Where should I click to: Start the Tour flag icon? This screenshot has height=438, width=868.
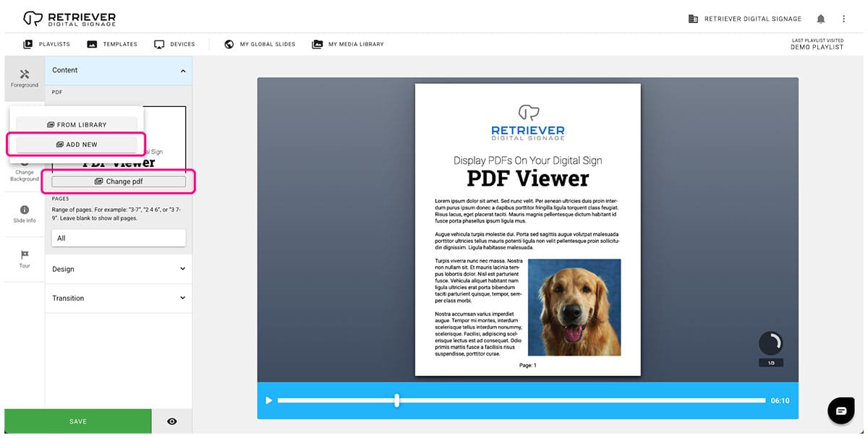(25, 259)
